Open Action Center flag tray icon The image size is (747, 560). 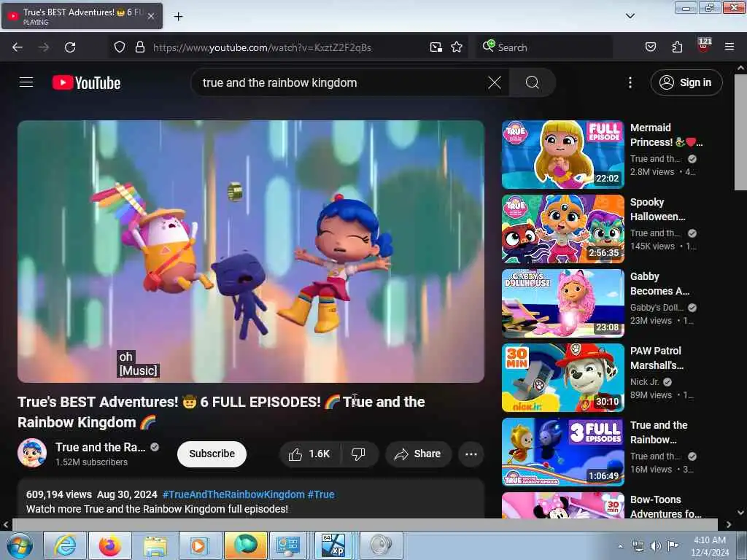[x=673, y=545]
